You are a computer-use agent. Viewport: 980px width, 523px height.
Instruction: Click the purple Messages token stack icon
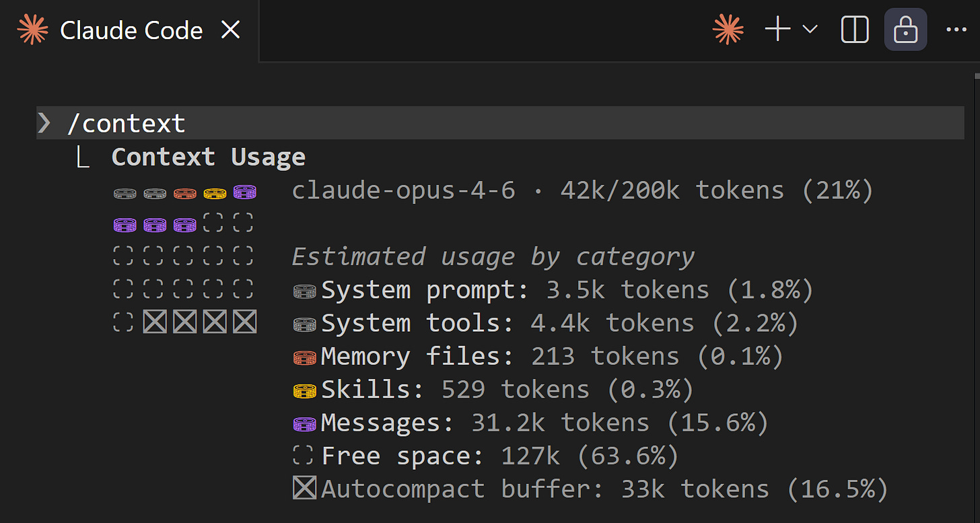tap(304, 423)
